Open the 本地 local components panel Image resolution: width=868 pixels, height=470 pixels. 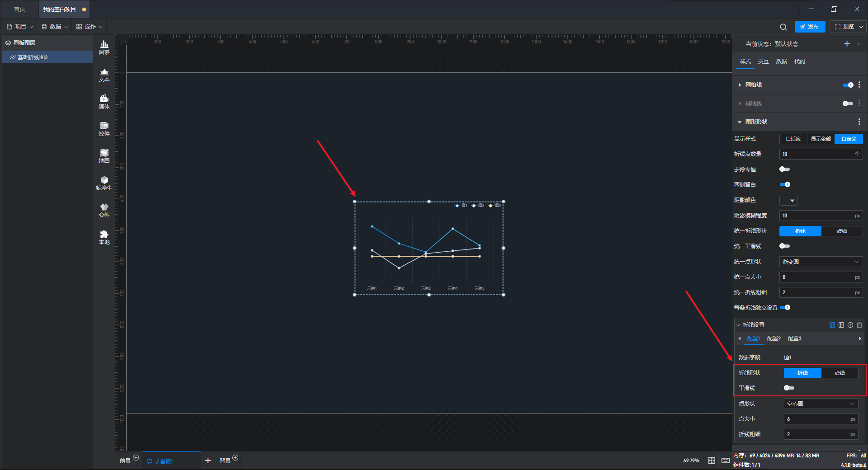pyautogui.click(x=104, y=237)
